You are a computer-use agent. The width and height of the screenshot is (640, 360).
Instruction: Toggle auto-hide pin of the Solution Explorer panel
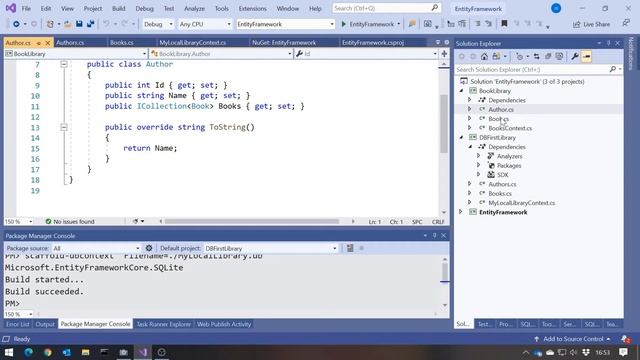coord(608,43)
